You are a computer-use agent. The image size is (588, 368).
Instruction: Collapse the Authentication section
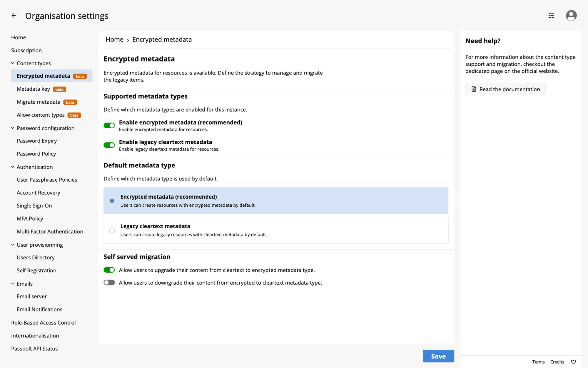pos(12,167)
